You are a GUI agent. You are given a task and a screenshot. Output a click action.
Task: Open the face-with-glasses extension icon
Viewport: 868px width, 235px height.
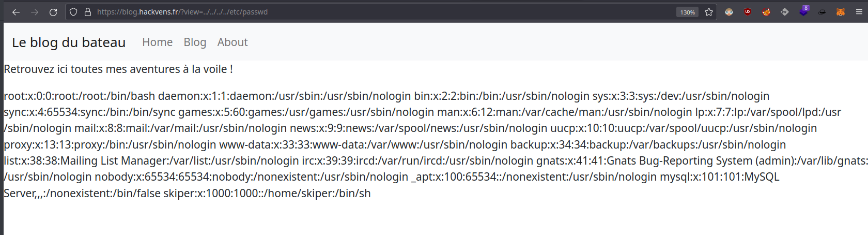tap(729, 12)
